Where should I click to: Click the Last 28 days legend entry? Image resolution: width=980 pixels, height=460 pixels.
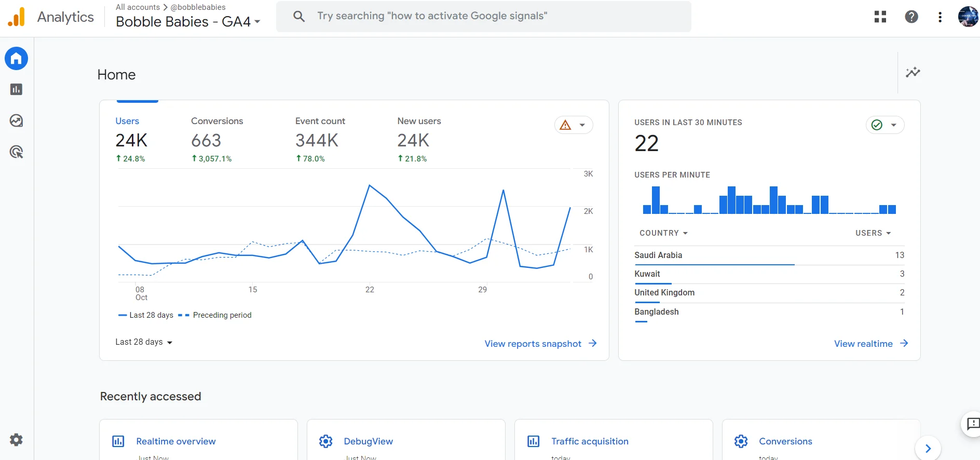146,315
